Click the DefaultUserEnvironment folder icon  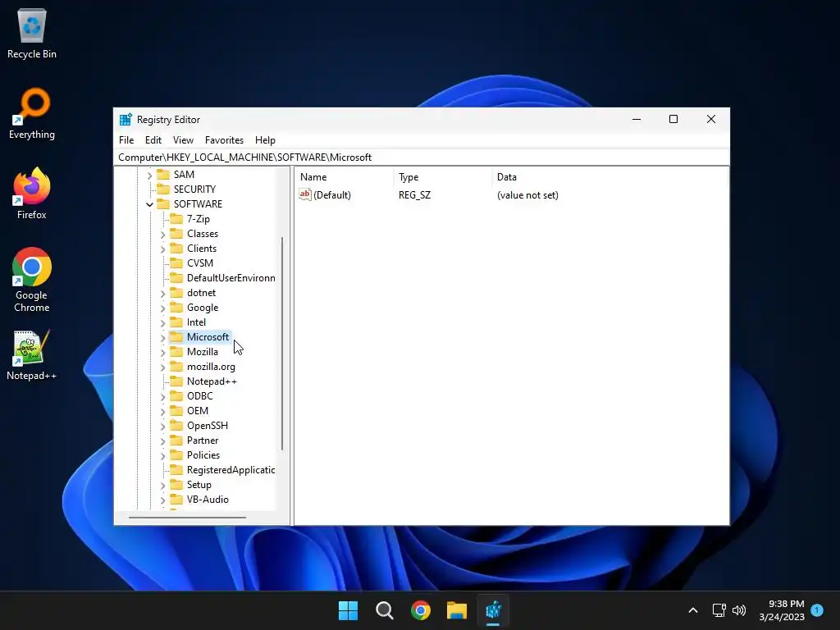[x=176, y=278]
